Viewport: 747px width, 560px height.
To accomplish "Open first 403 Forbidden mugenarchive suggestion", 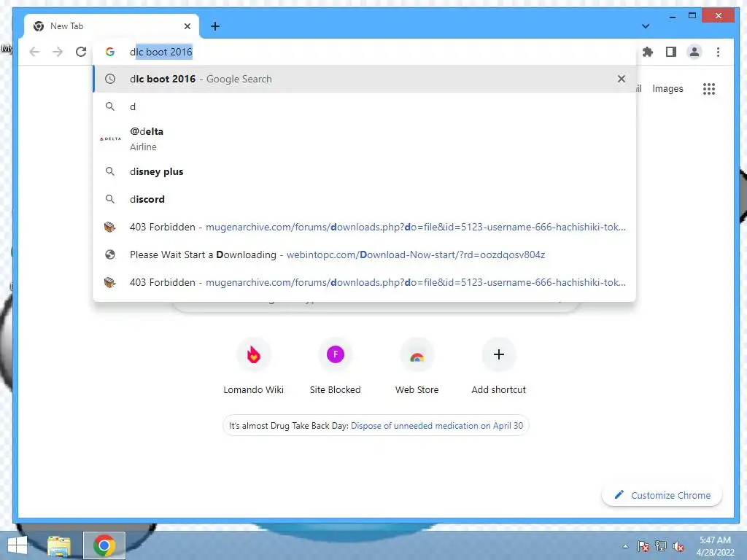I will [x=365, y=227].
